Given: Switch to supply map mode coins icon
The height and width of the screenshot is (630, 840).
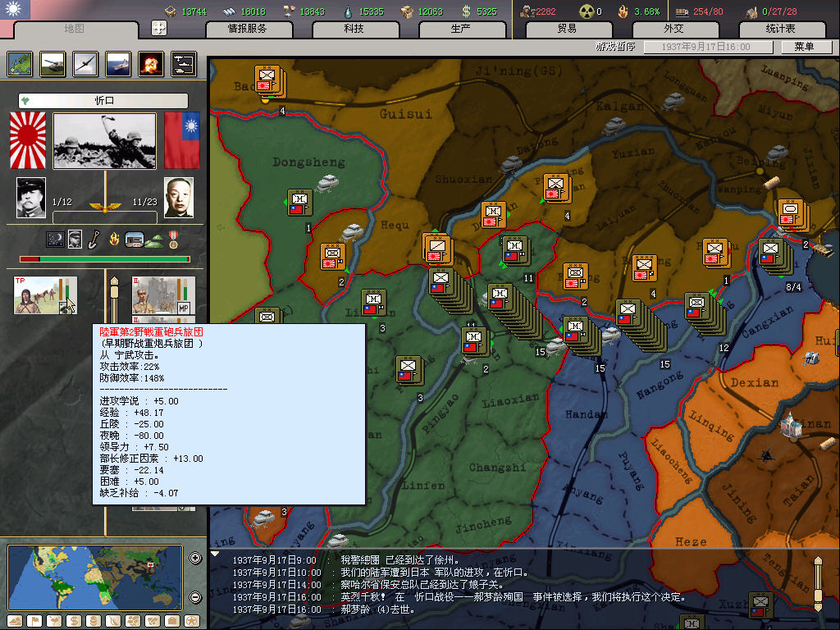Looking at the screenshot, I should (94, 621).
